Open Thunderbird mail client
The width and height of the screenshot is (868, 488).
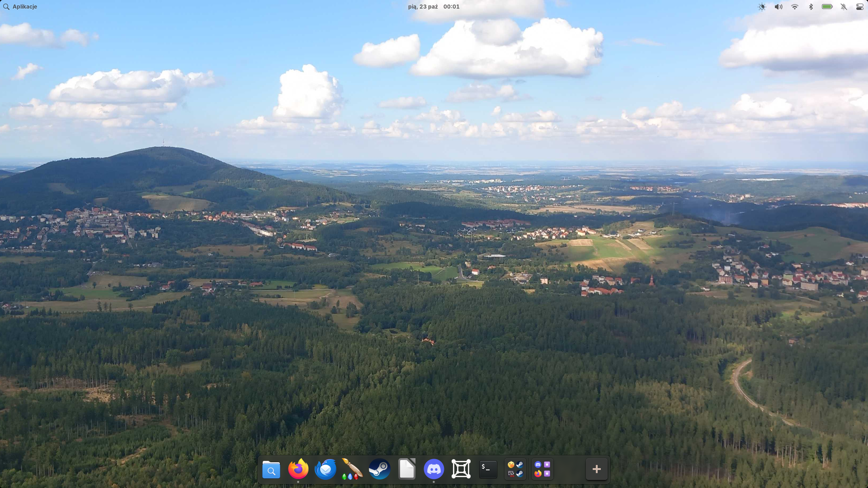coord(325,469)
